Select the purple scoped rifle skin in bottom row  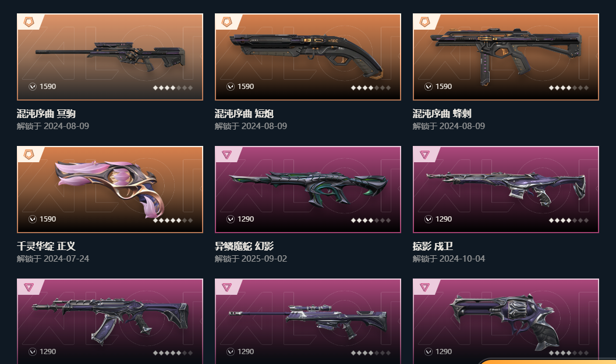point(308,321)
